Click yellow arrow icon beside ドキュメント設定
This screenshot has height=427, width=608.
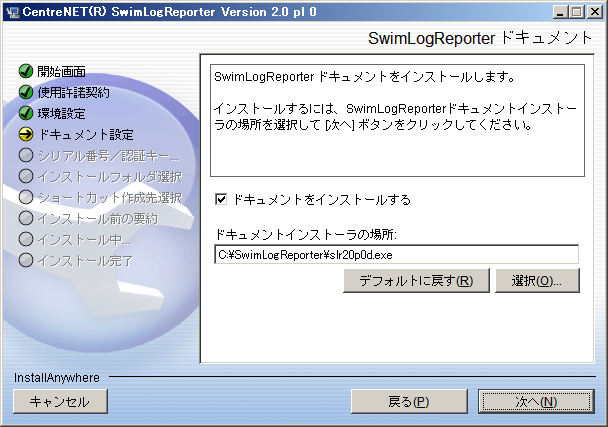point(26,134)
